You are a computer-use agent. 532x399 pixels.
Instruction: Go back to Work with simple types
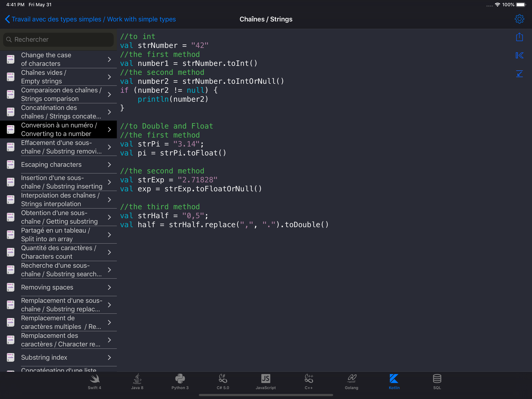pyautogui.click(x=90, y=19)
